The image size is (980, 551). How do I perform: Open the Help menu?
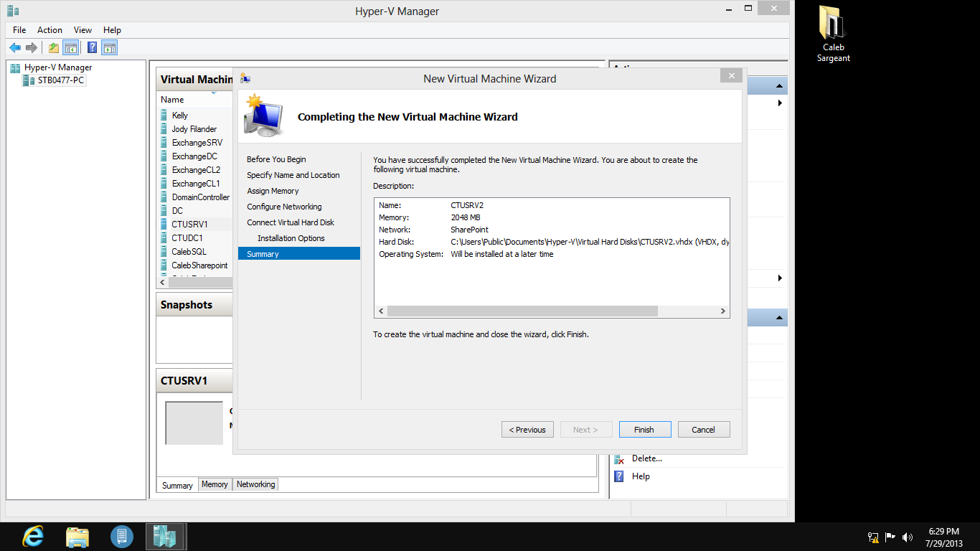112,30
